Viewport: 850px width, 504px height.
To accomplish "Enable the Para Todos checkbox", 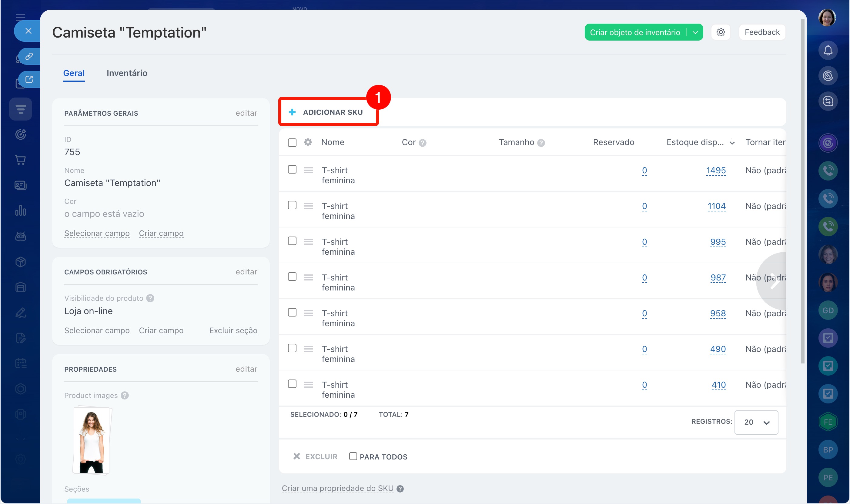I will pyautogui.click(x=353, y=456).
